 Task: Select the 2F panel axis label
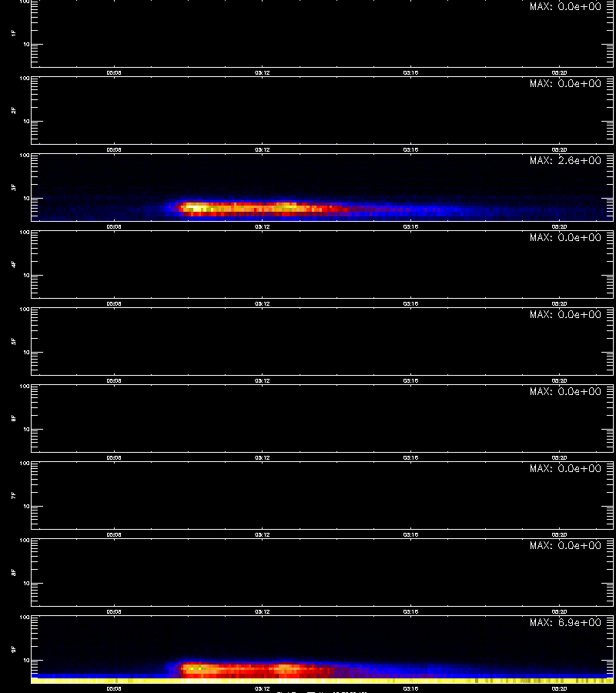(14, 110)
